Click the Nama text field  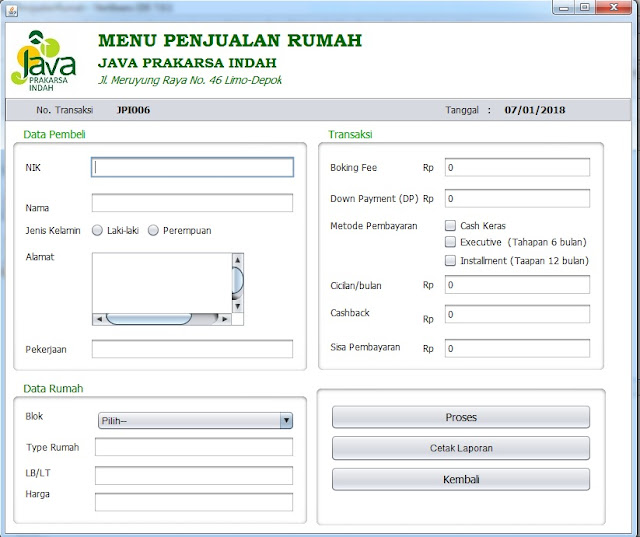coord(192,203)
